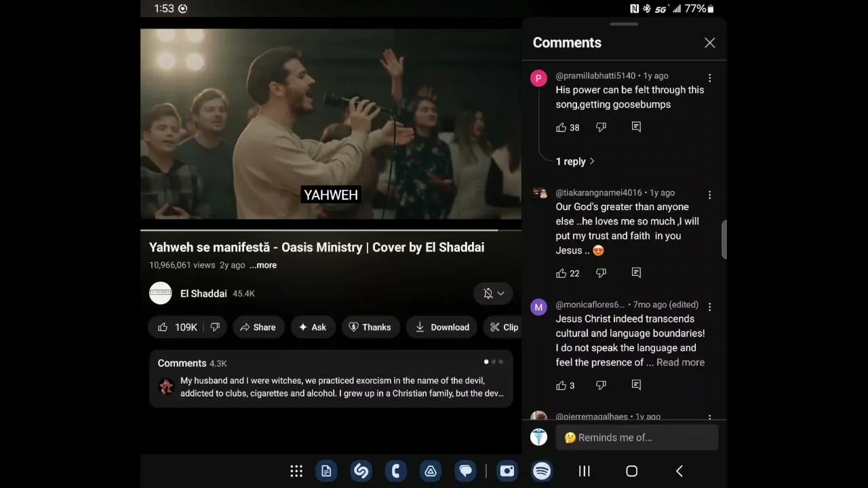Dislike pramillabhatti5140's comment
The height and width of the screenshot is (488, 868).
point(601,127)
